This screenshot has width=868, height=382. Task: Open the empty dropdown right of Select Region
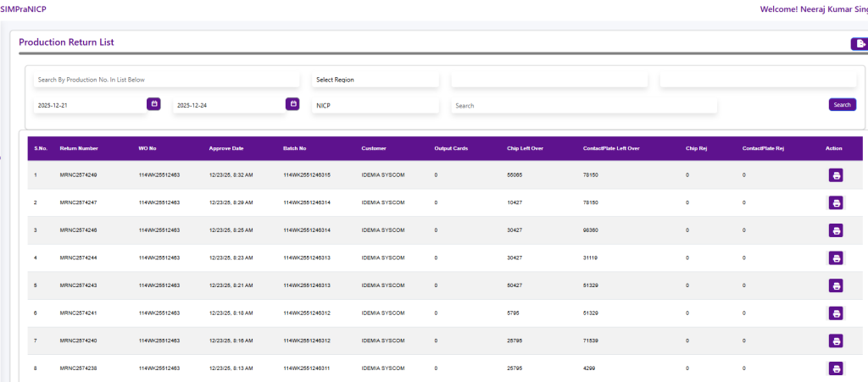click(548, 80)
